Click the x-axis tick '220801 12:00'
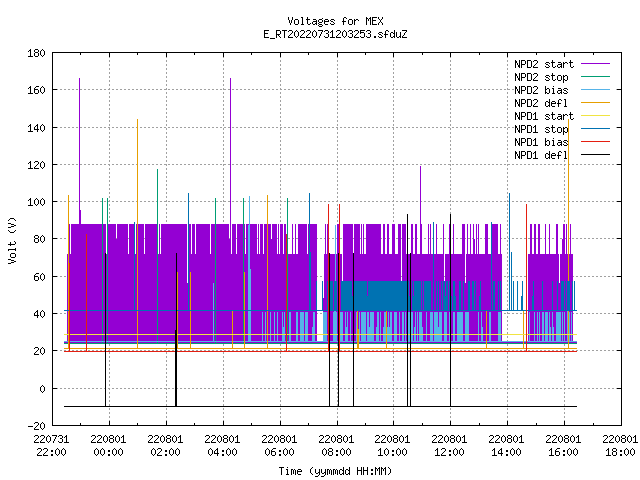 [x=449, y=446]
